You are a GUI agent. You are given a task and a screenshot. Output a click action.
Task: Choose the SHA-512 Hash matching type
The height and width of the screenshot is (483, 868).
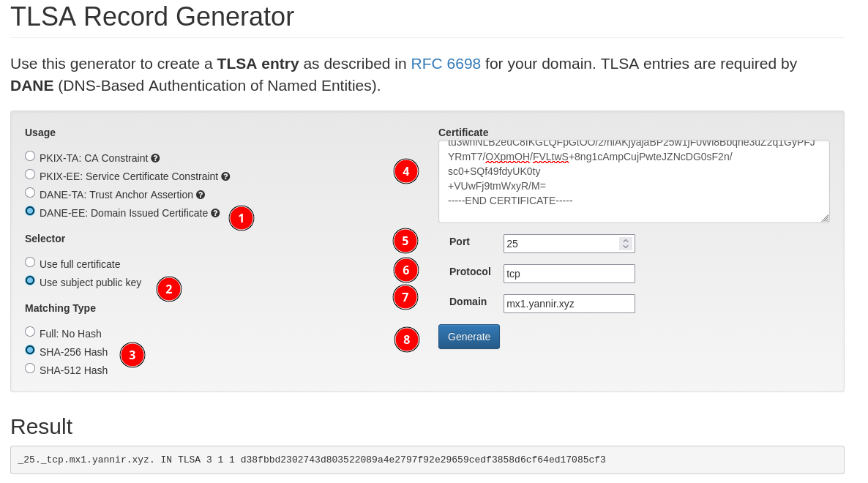click(x=30, y=368)
